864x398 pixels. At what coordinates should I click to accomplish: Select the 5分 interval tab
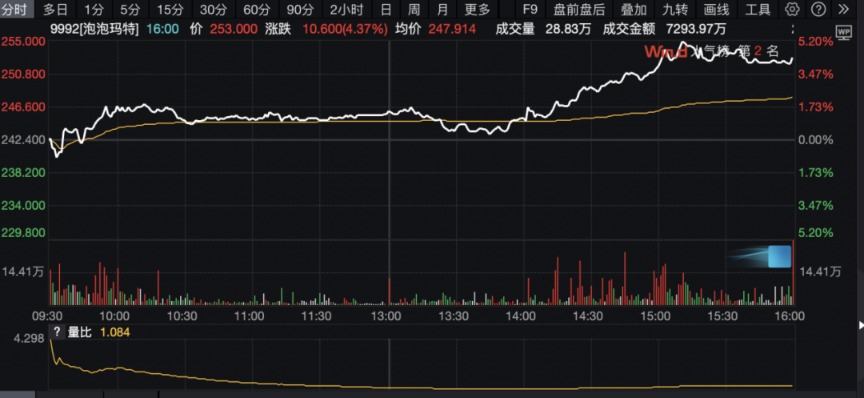(x=130, y=9)
